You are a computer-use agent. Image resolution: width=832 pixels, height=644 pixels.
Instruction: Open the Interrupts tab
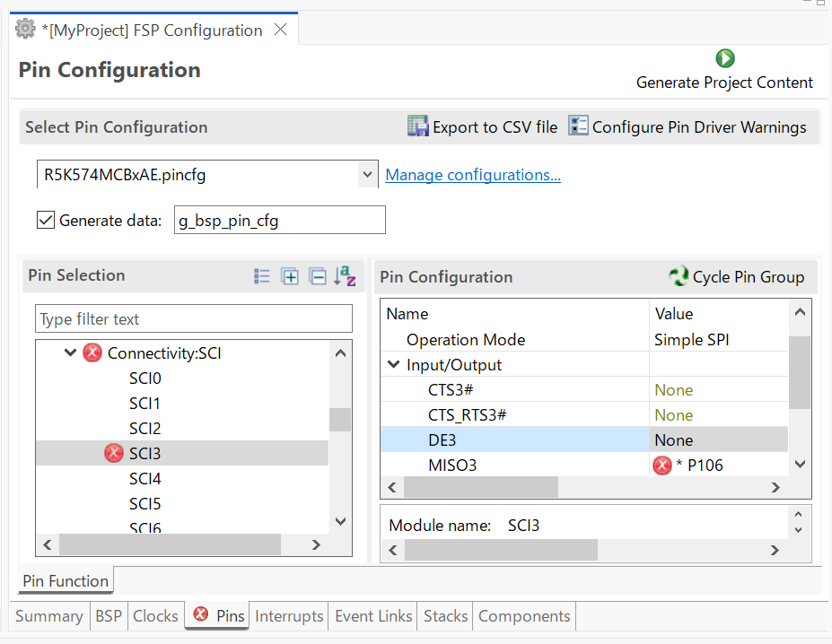(289, 616)
